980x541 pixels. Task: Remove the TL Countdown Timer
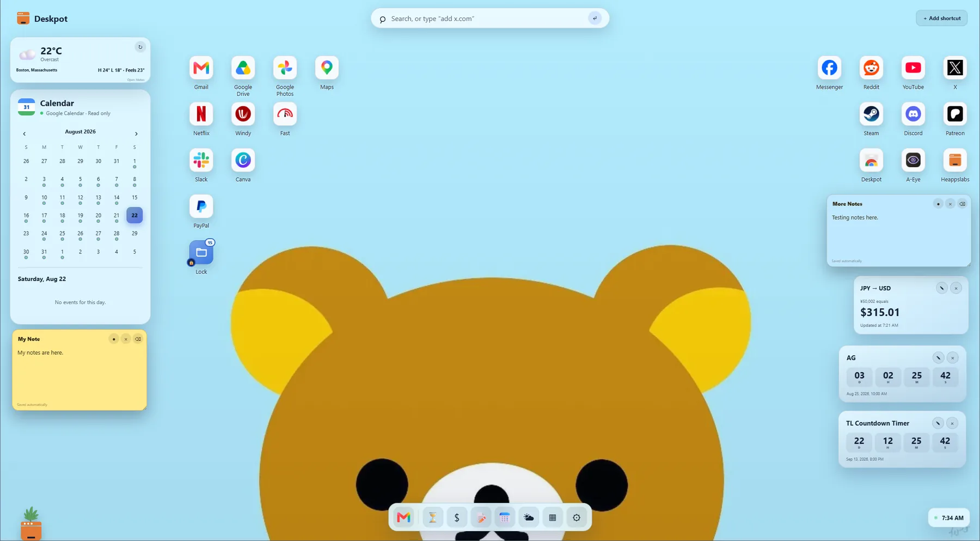[x=952, y=423]
